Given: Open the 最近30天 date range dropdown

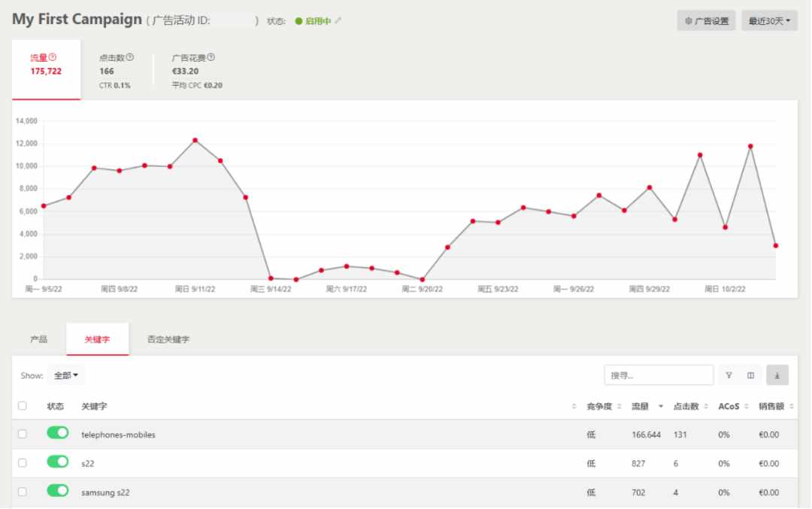Looking at the screenshot, I should pos(769,21).
